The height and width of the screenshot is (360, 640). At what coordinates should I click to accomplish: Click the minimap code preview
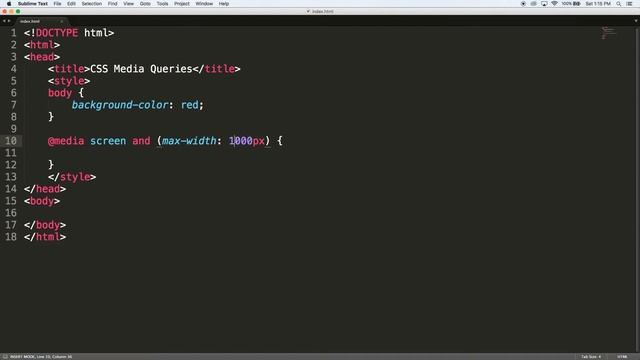click(608, 33)
